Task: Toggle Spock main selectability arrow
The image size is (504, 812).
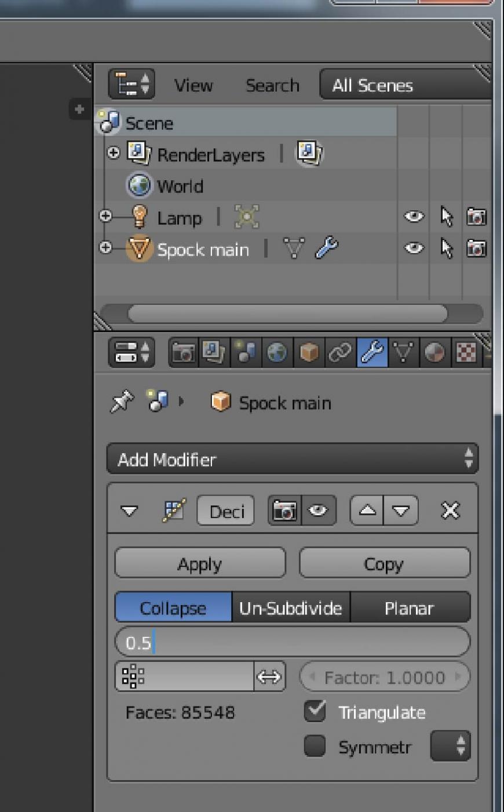Action: click(x=446, y=248)
